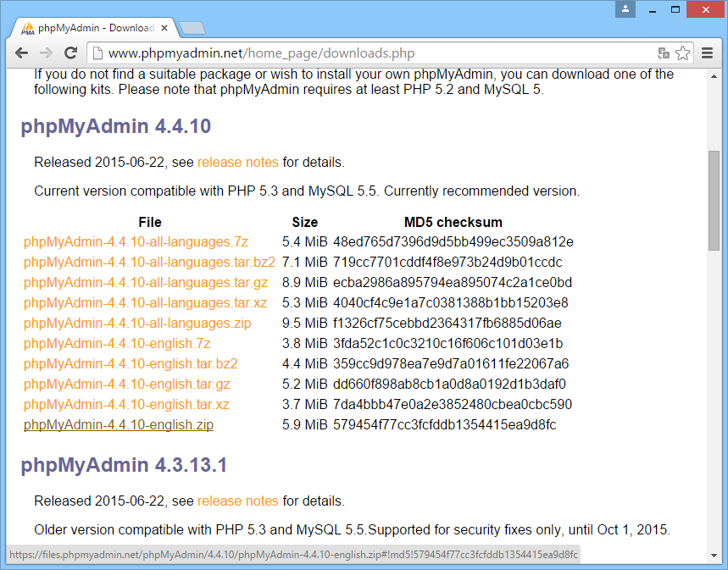Click checksum f1326cf75cebbd2364317fb6885d06ae
Viewport: 728px width, 570px height.
[447, 323]
